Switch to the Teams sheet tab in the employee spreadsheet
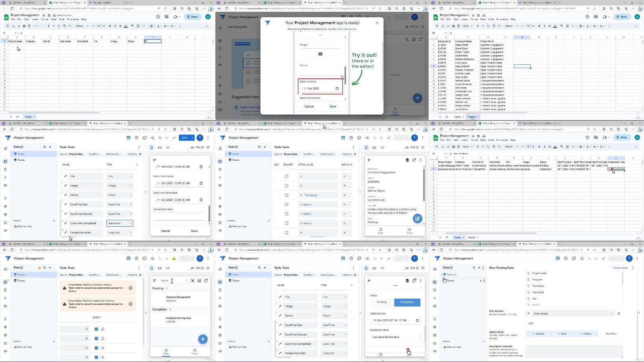Screen dimensions: 644x362 coord(472,117)
